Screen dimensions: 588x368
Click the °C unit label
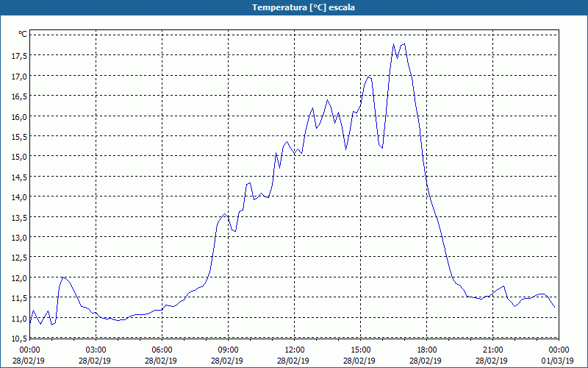coord(23,34)
